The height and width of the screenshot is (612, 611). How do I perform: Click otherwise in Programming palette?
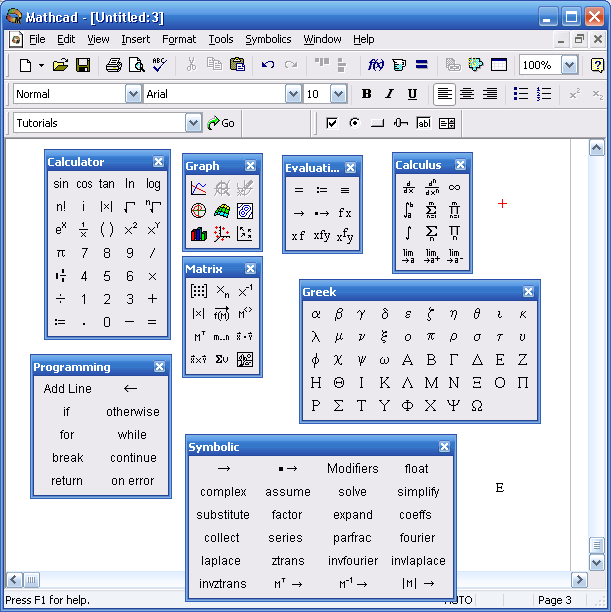(133, 412)
